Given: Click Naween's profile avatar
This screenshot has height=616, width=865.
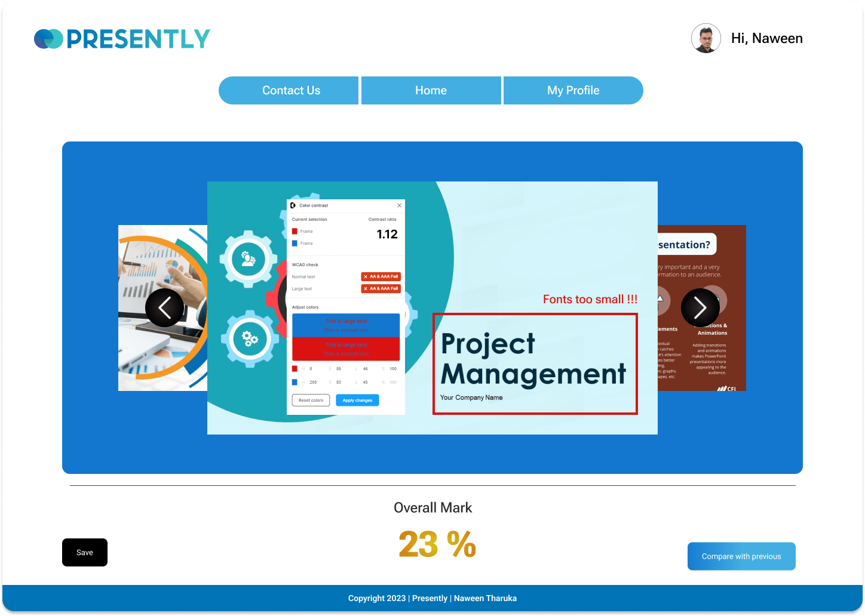Looking at the screenshot, I should coord(706,39).
